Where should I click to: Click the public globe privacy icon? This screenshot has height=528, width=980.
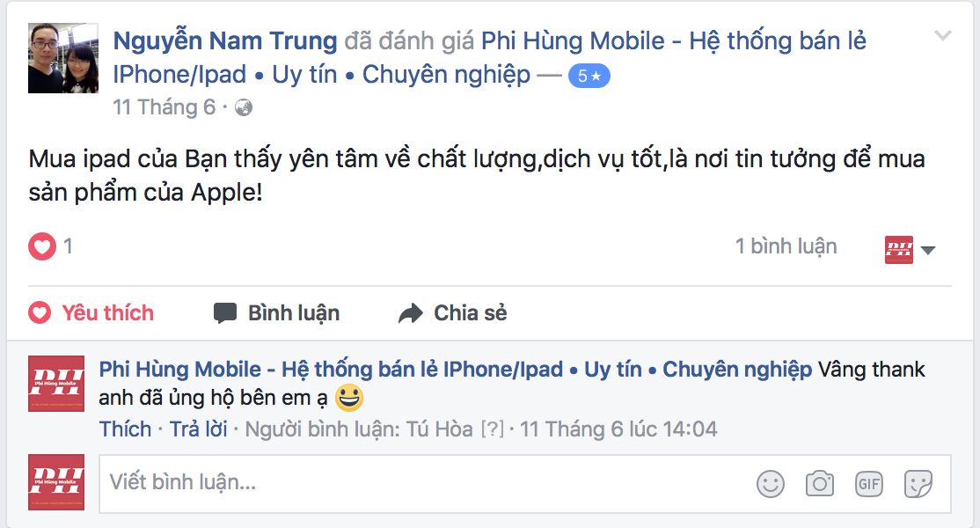click(x=243, y=108)
